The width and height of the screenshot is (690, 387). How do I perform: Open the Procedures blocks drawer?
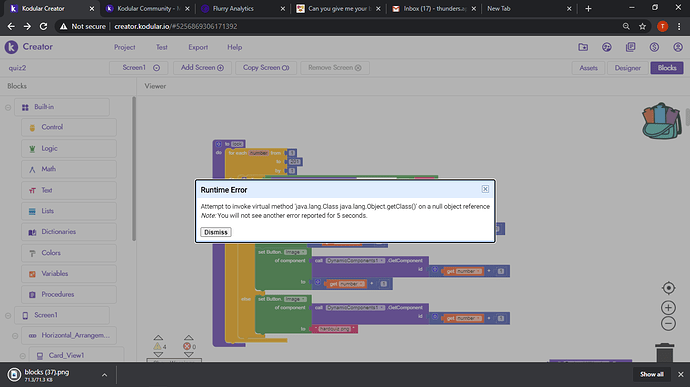point(69,294)
